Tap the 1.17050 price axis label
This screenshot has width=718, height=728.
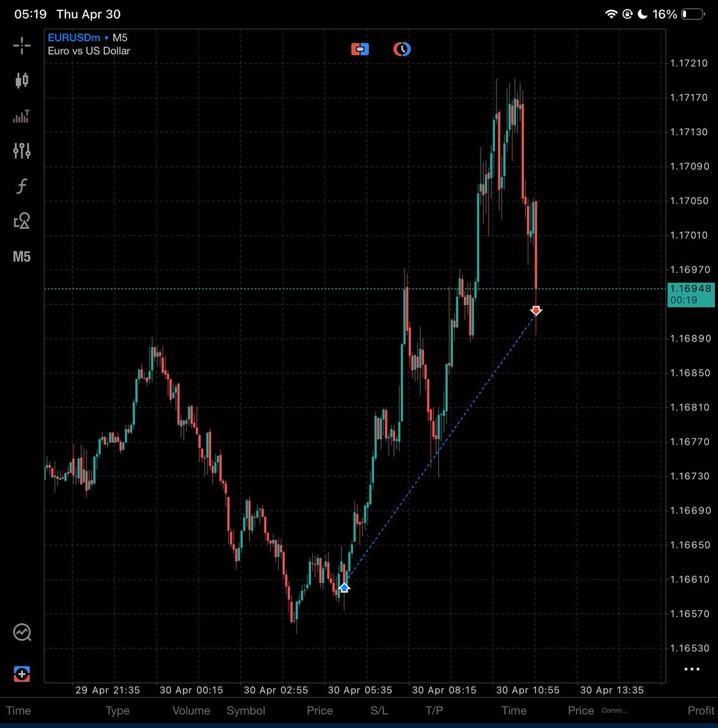[689, 201]
